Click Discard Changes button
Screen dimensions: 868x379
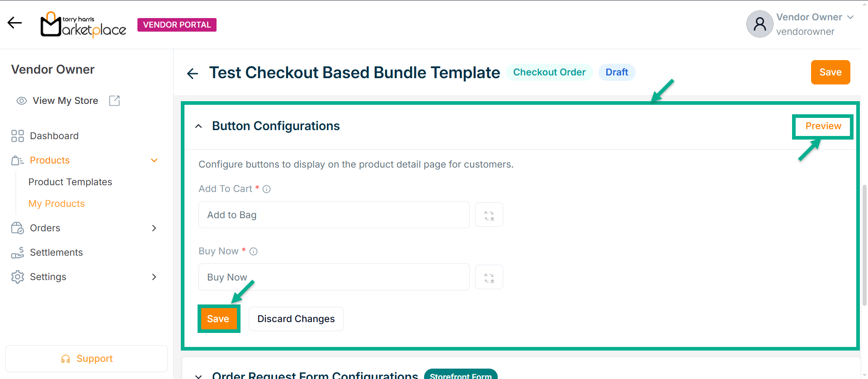[x=296, y=319]
